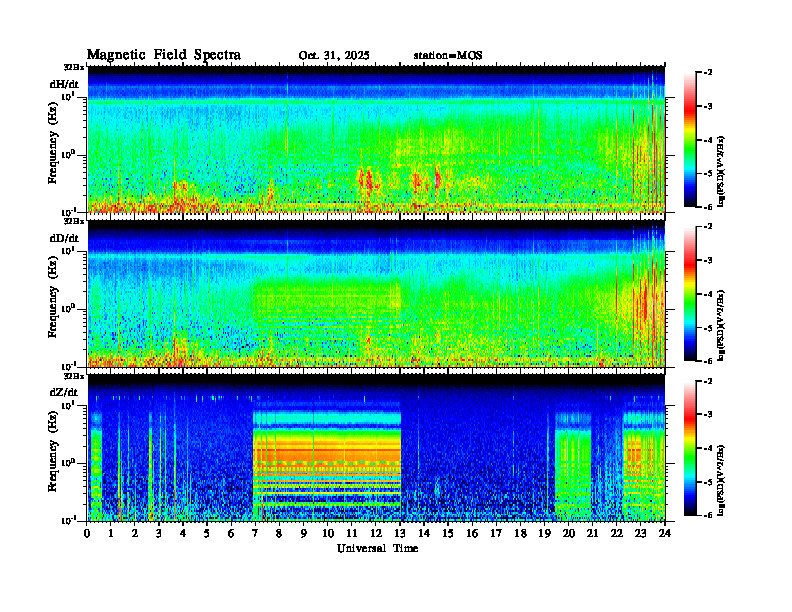This screenshot has height=612, width=792.
Task: Click hour "11" on the Universal Time axis
Action: click(x=352, y=534)
